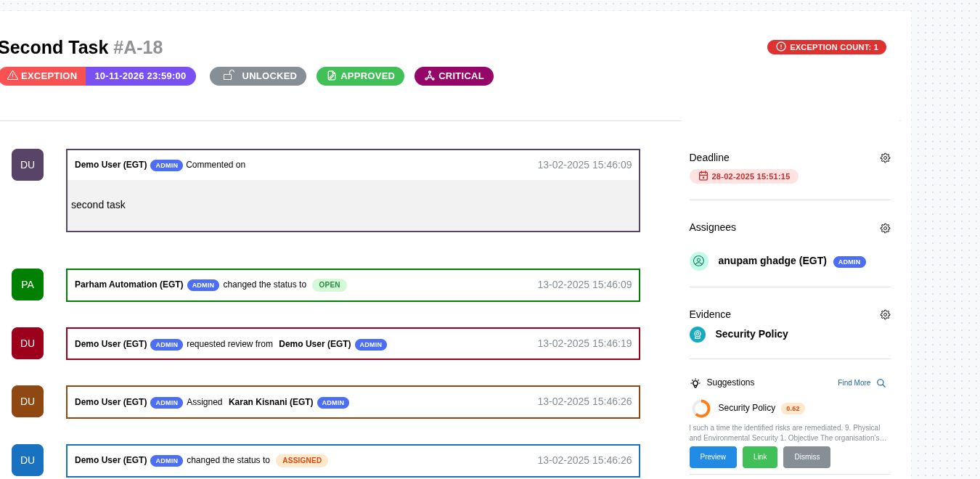Screen dimensions: 980x479
Task: Click the blue DU avatar on the status ASSIGNED entry
Action: click(28, 460)
